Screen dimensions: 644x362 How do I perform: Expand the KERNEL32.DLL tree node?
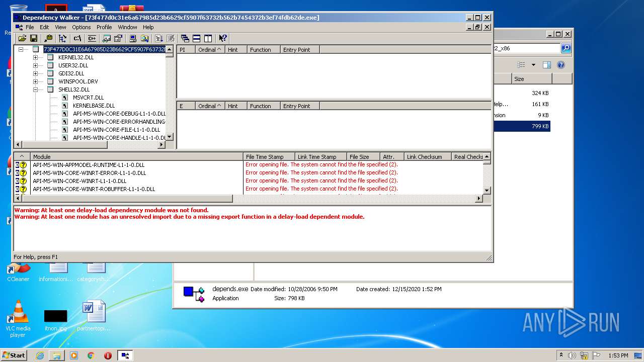tap(36, 57)
